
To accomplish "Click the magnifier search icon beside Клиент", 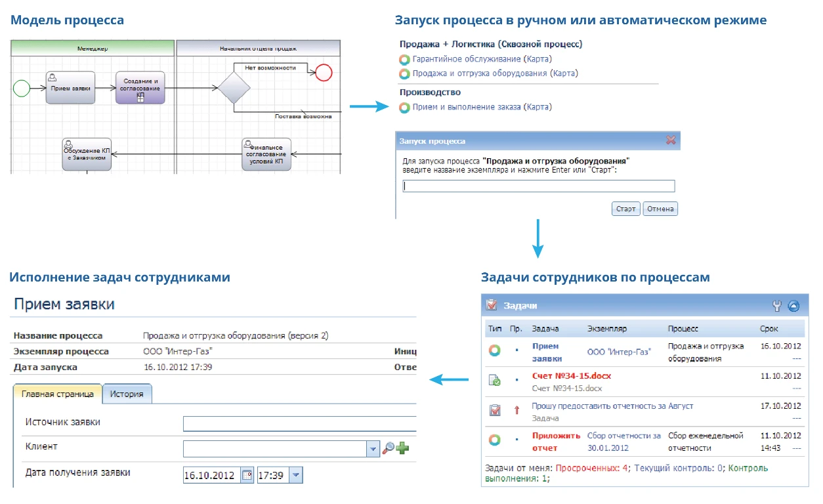I will (389, 448).
